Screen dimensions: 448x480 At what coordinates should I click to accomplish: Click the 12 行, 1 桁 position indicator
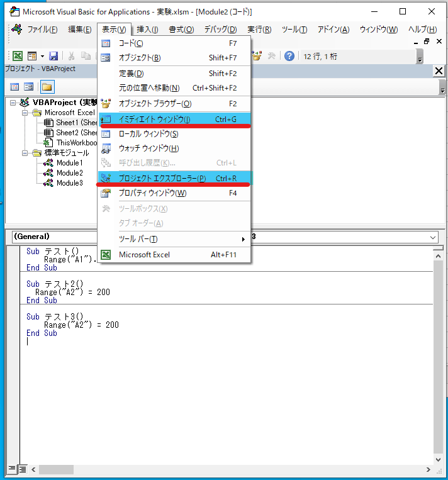(x=320, y=57)
